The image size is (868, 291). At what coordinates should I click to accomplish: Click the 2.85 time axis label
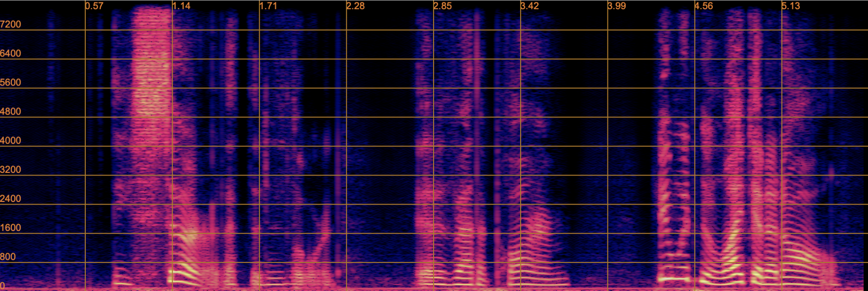443,6
